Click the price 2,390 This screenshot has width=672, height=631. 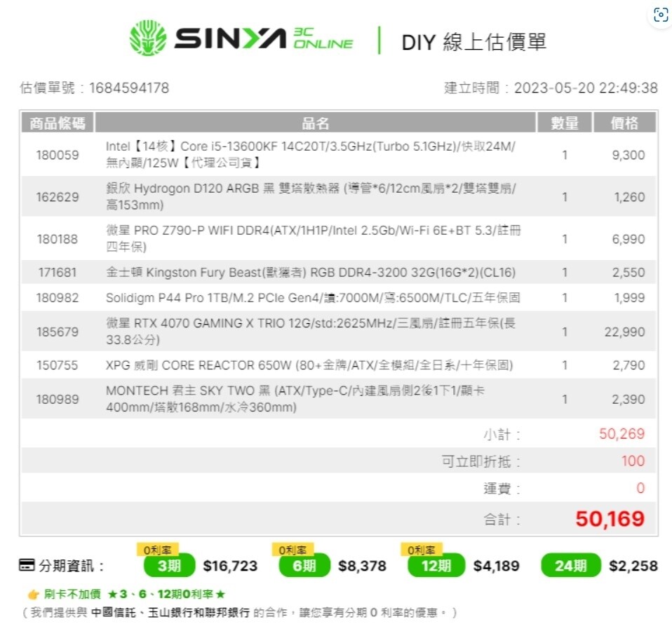click(x=629, y=400)
